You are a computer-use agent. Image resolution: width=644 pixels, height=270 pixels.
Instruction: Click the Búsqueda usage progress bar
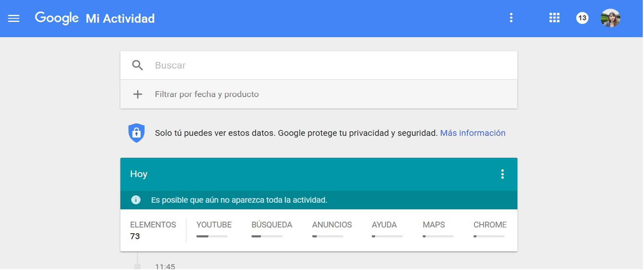point(267,237)
